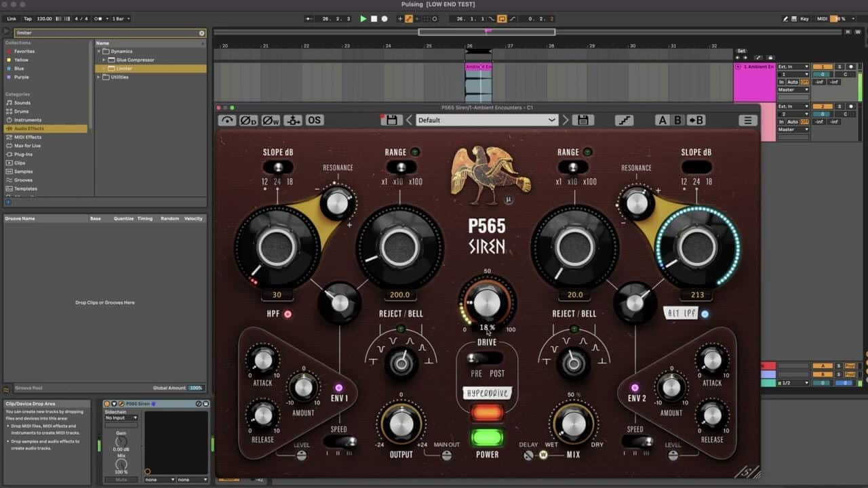
Task: Toggle the Link button in the top bar
Action: 12,19
